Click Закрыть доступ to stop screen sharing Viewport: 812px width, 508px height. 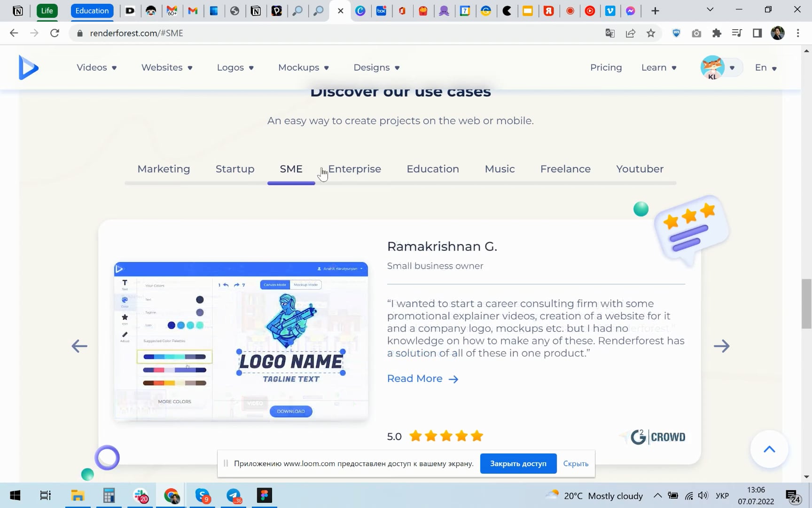(x=518, y=463)
